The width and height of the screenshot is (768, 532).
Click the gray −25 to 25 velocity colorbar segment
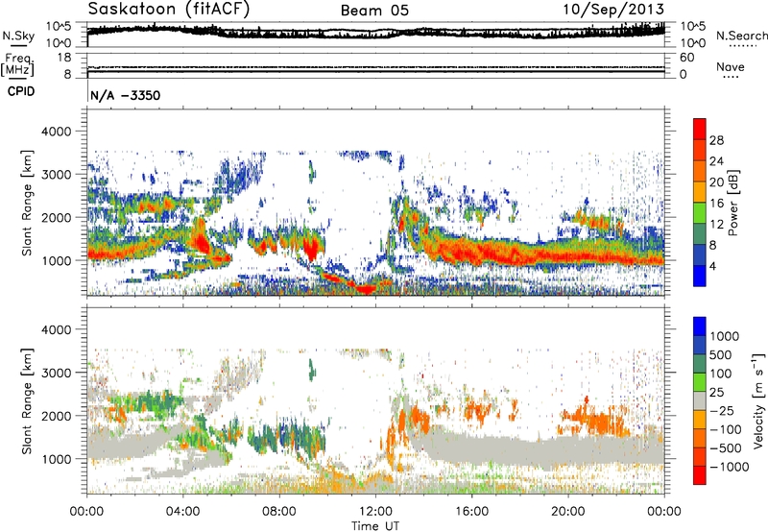tap(700, 400)
